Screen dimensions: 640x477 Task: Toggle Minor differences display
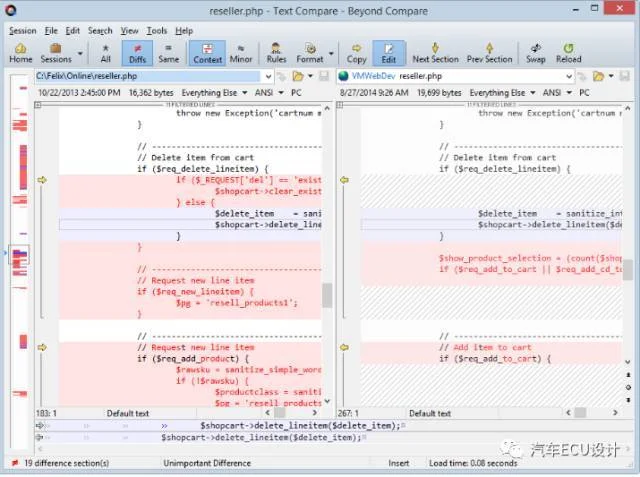(x=241, y=53)
